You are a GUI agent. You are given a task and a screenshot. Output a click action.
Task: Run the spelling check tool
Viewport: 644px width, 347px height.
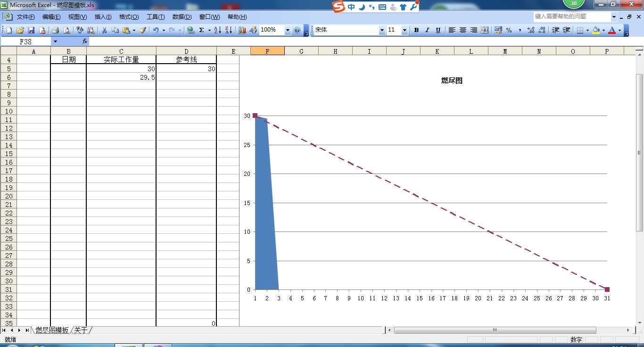[x=80, y=30]
